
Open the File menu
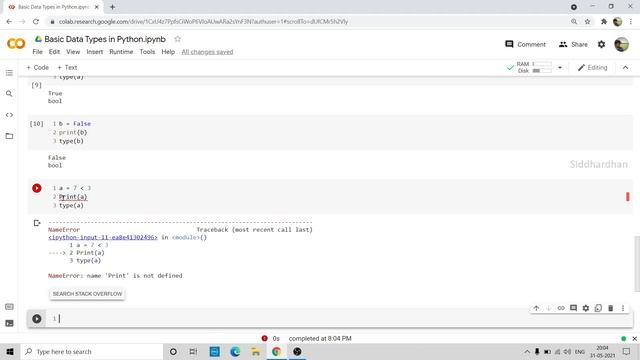coord(38,52)
